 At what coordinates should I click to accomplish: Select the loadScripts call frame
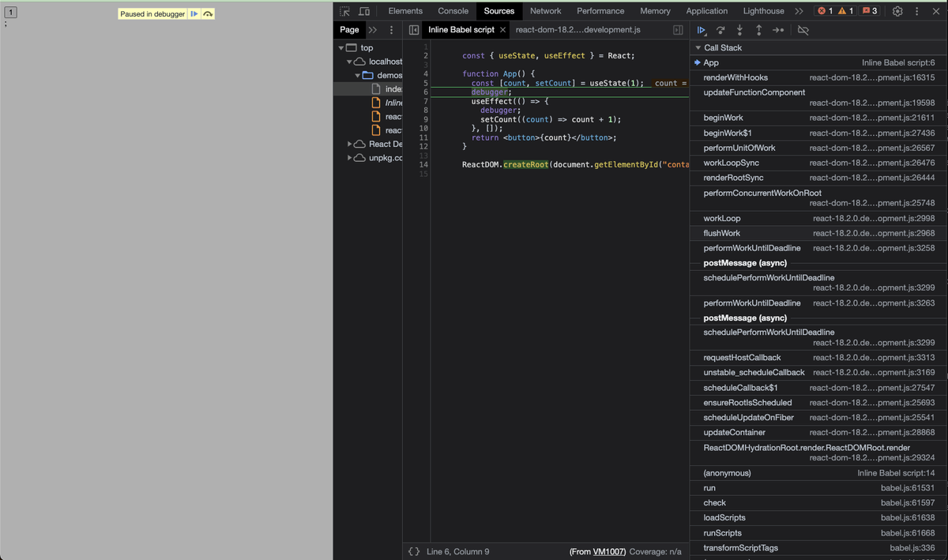[x=818, y=517]
